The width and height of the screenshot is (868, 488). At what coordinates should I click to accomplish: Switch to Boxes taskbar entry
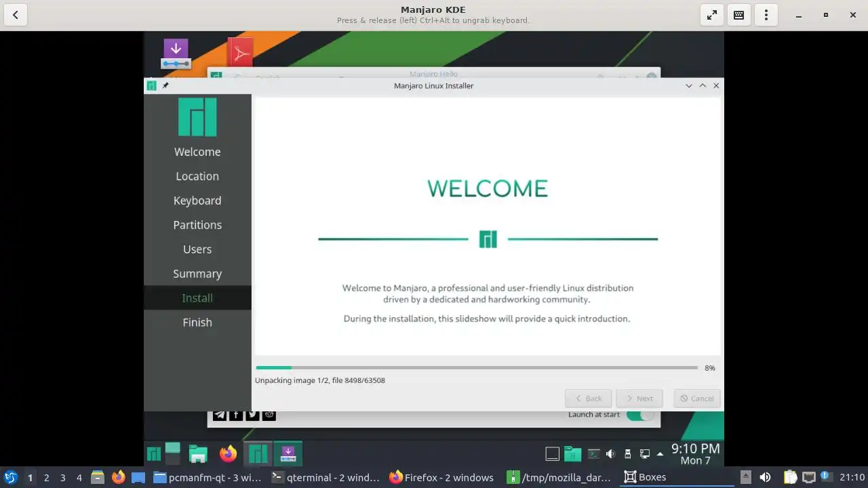click(677, 477)
